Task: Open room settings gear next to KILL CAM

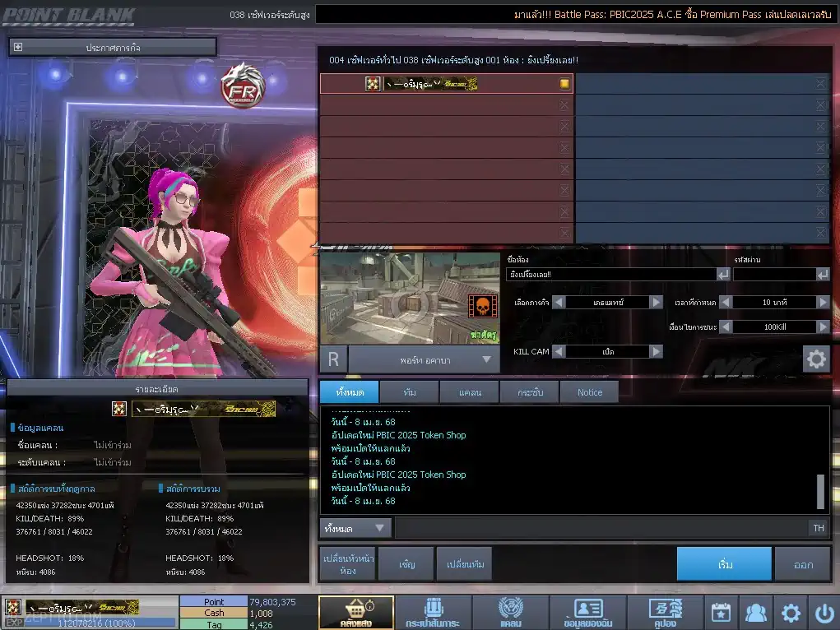Action: point(816,359)
